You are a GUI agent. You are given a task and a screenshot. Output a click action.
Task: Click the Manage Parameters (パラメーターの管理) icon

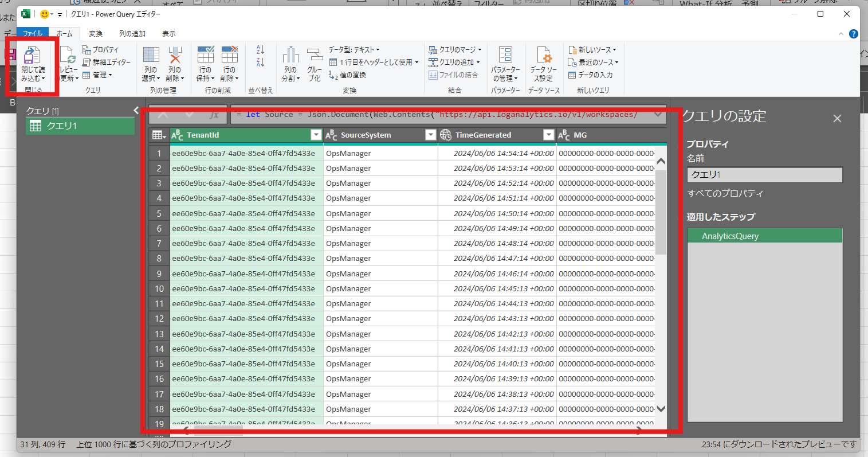click(x=505, y=55)
